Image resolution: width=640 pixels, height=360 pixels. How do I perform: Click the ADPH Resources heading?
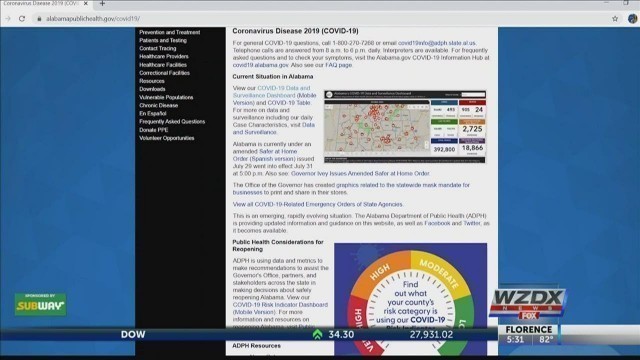click(256, 346)
